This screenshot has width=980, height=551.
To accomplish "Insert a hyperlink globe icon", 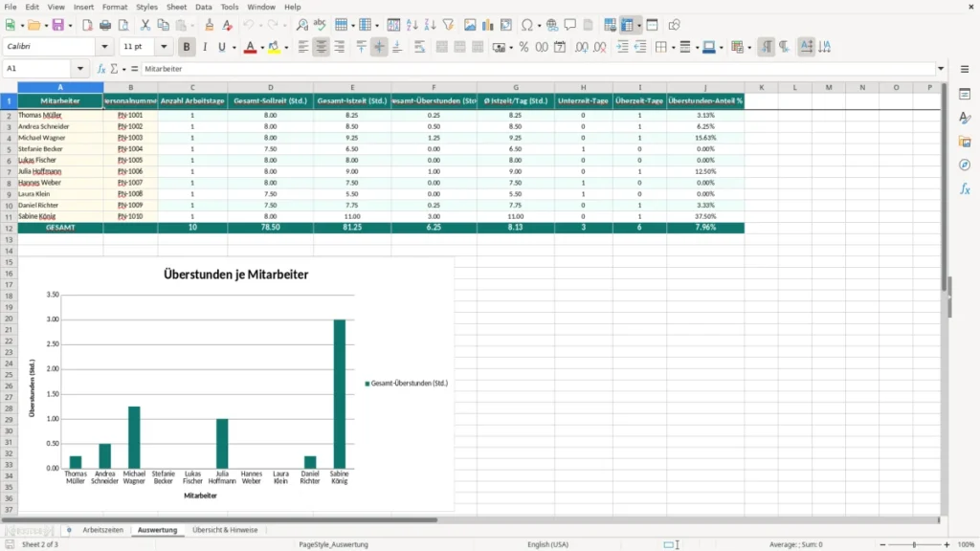I will tap(552, 25).
